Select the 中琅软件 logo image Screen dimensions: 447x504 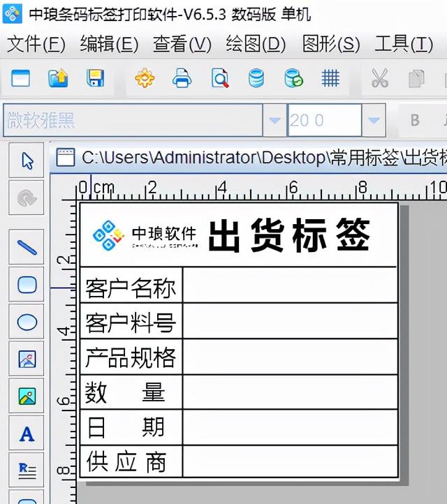[145, 235]
